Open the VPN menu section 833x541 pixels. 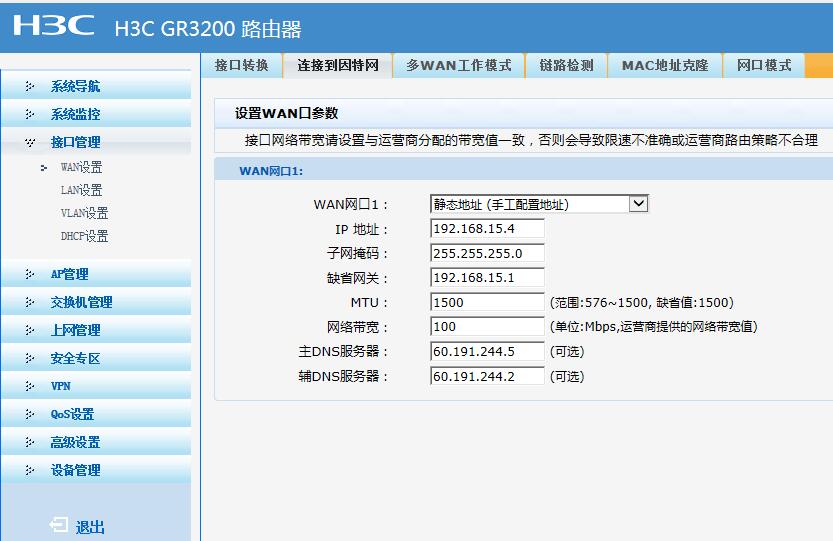tap(96, 386)
